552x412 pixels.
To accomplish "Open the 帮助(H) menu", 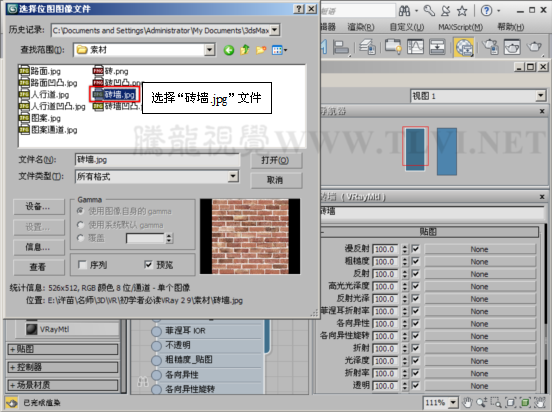I will pos(510,27).
